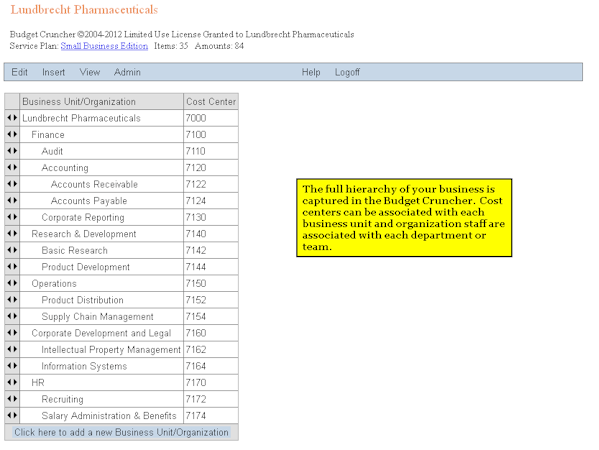Open the Help menu
The image size is (599, 450).
(x=311, y=72)
